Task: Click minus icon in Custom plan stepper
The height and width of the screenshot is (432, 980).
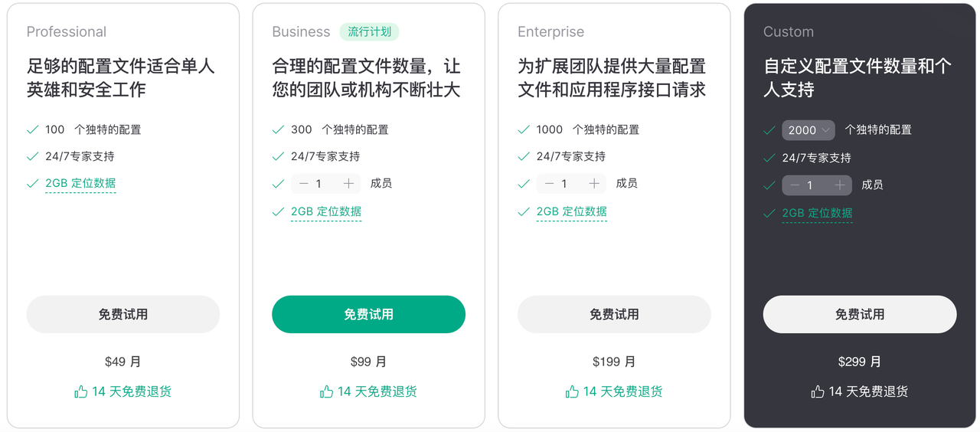Action: (x=795, y=185)
